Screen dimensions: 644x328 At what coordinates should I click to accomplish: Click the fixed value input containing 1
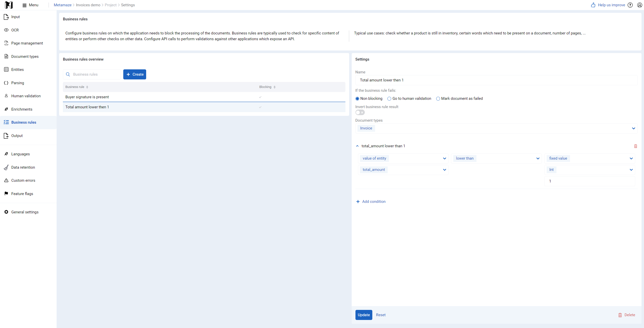(590, 181)
